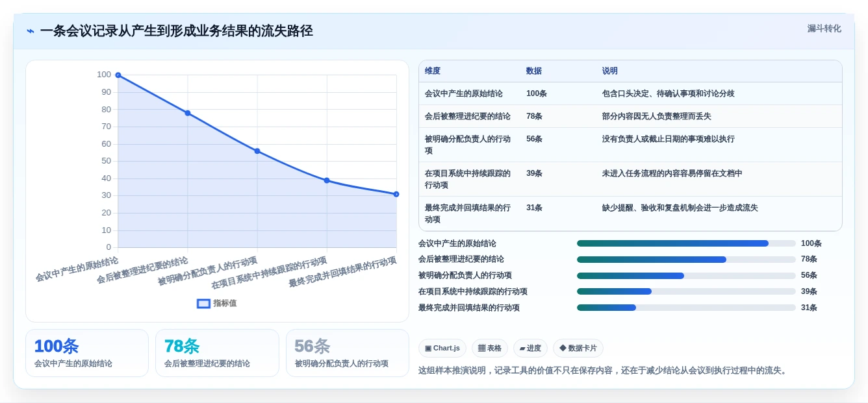Click the note 包含口头决定、待确认事项和讨论分歧
The width and height of the screenshot is (868, 403).
(669, 93)
